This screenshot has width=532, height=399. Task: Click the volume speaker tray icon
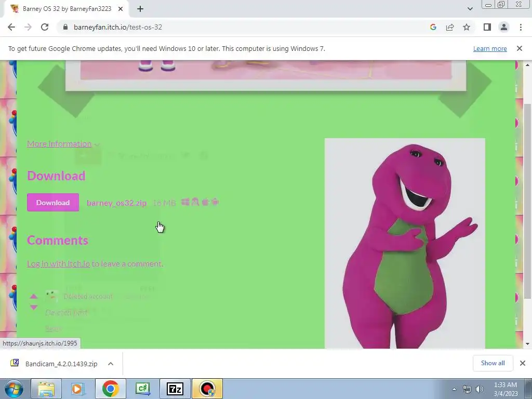click(x=480, y=389)
